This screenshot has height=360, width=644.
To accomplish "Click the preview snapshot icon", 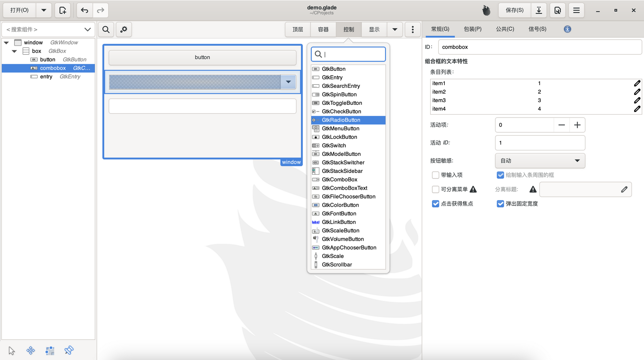I will [557, 10].
